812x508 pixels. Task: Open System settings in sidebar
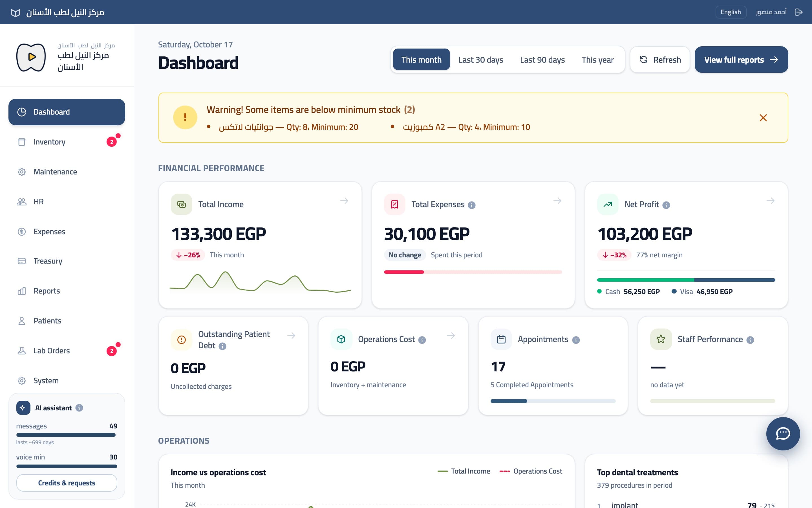click(67, 381)
